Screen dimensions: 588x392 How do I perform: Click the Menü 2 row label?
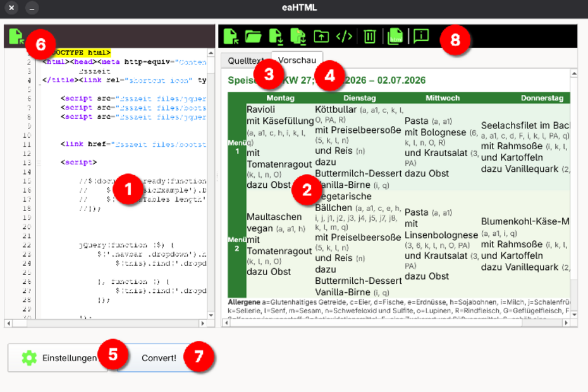pyautogui.click(x=237, y=244)
